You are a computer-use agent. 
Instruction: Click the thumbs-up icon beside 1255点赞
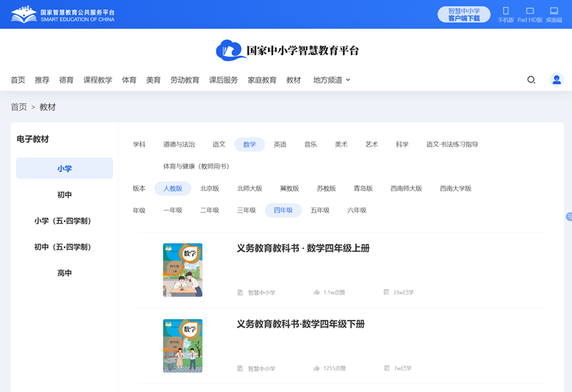tap(317, 368)
